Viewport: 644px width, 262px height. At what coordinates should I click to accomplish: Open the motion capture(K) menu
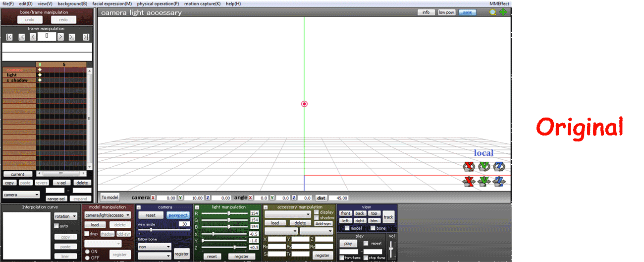point(202,3)
